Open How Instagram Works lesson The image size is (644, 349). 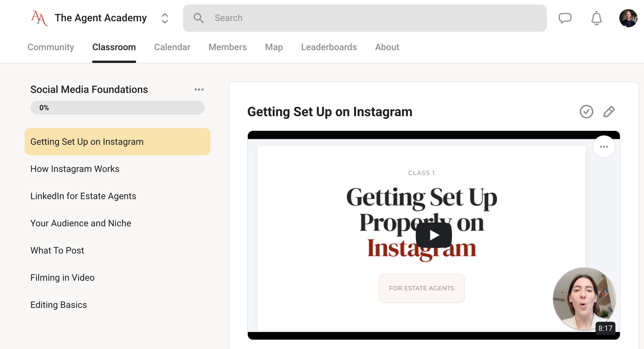(x=75, y=169)
